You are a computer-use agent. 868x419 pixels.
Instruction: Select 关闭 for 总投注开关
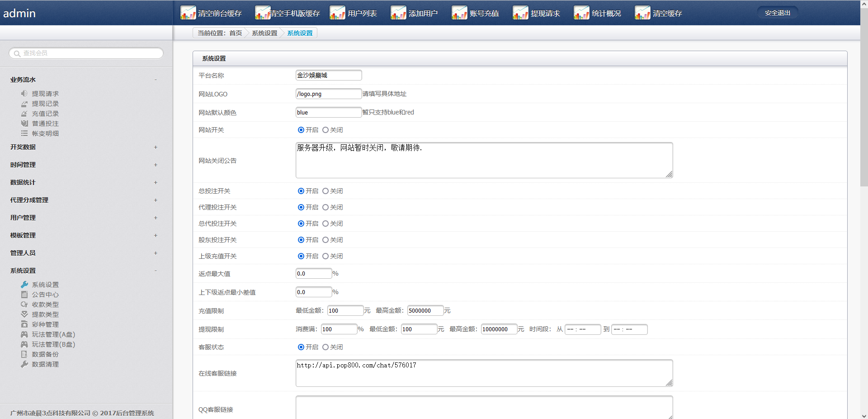(325, 191)
